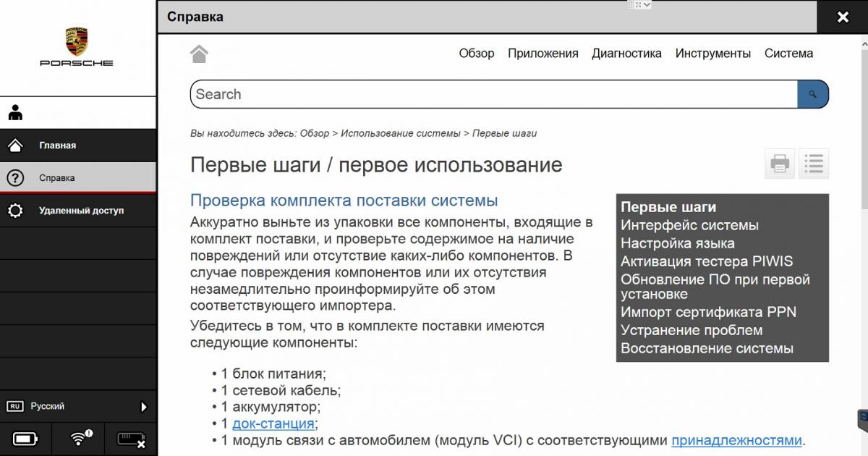Click the VCI connection status icon
The image size is (868, 456).
click(x=131, y=439)
